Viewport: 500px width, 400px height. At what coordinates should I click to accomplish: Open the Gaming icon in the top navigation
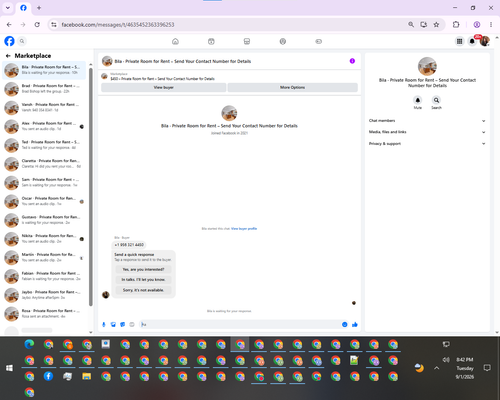click(x=319, y=41)
